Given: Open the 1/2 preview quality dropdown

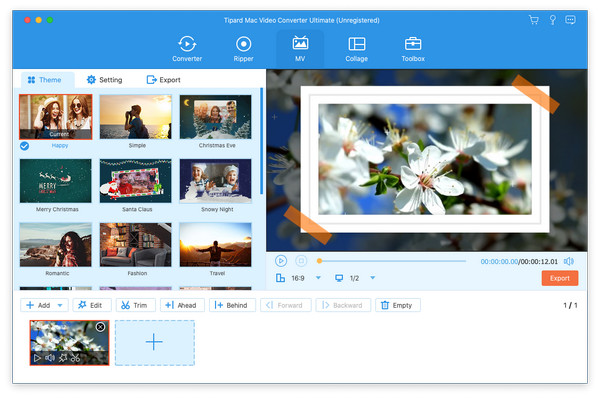Looking at the screenshot, I should tap(373, 278).
